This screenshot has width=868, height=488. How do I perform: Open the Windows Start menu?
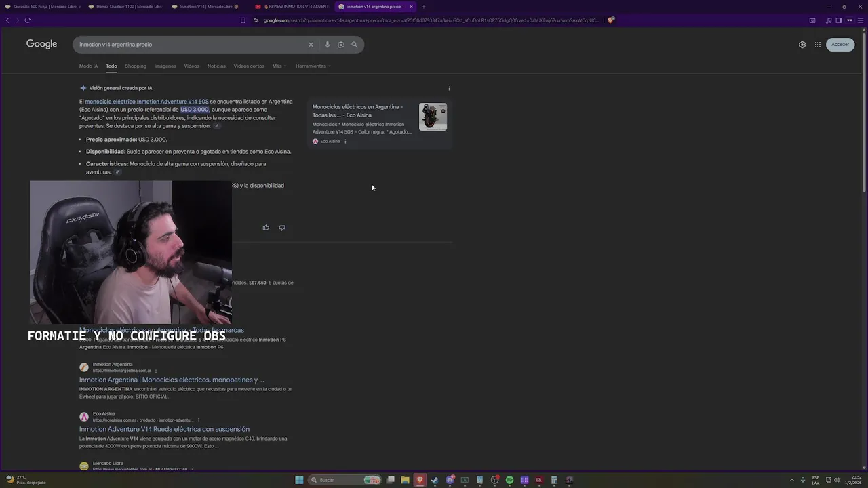[299, 480]
